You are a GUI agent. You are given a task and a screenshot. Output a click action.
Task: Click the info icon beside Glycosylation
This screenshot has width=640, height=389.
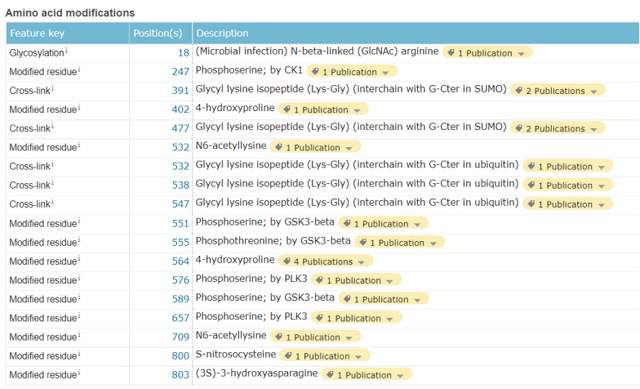click(67, 50)
